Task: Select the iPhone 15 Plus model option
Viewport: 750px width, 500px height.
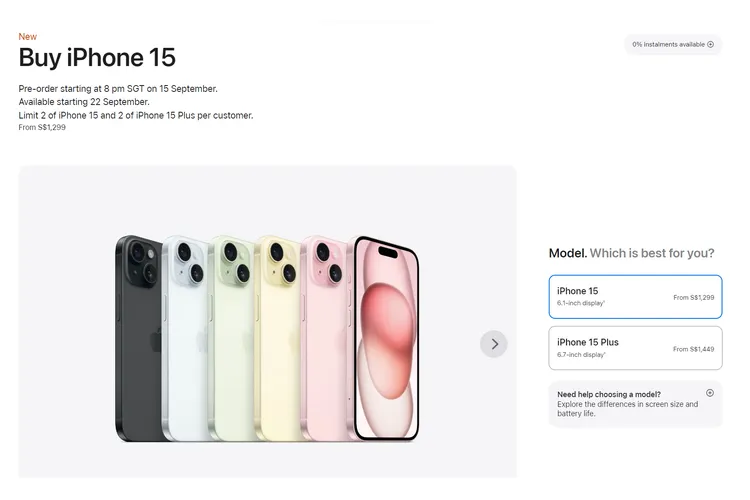Action: tap(635, 348)
